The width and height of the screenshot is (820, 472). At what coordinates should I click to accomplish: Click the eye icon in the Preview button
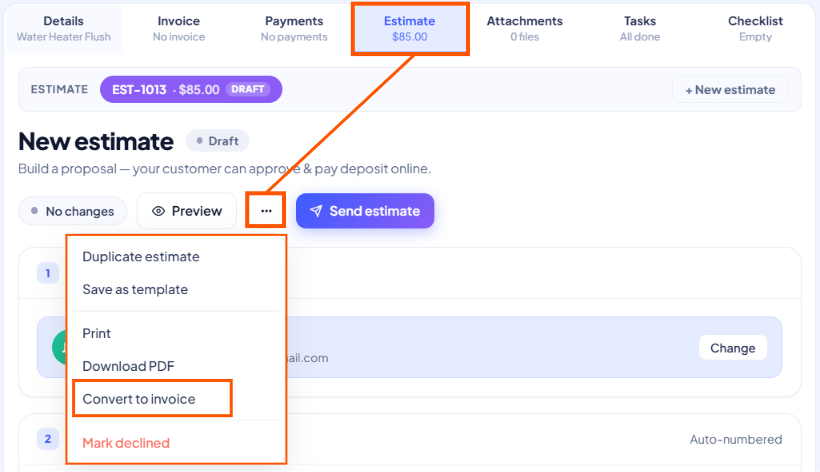click(158, 211)
